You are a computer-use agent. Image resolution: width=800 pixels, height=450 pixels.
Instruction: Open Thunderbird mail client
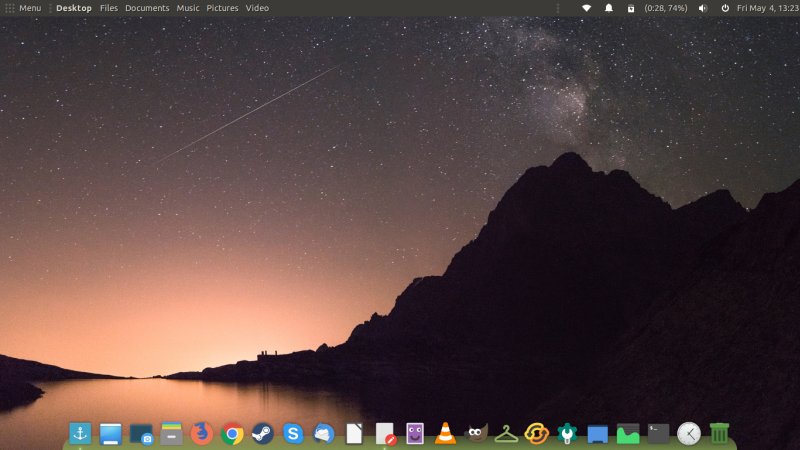[x=323, y=433]
